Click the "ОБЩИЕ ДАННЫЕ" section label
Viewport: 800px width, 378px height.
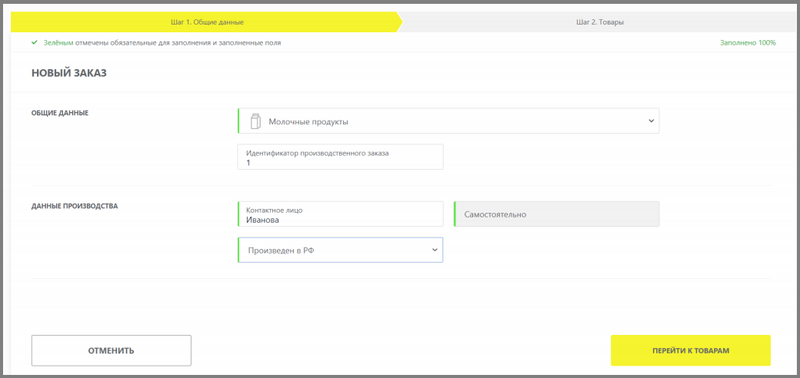point(60,113)
